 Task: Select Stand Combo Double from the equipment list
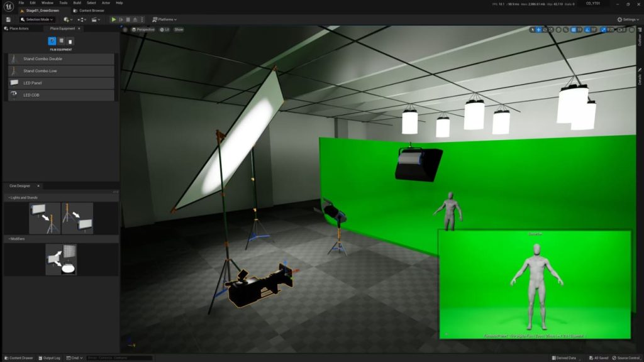(60, 58)
